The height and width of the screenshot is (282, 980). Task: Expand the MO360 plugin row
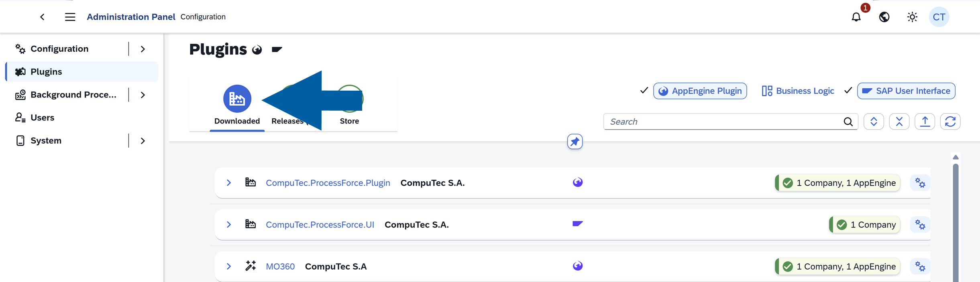tap(228, 266)
